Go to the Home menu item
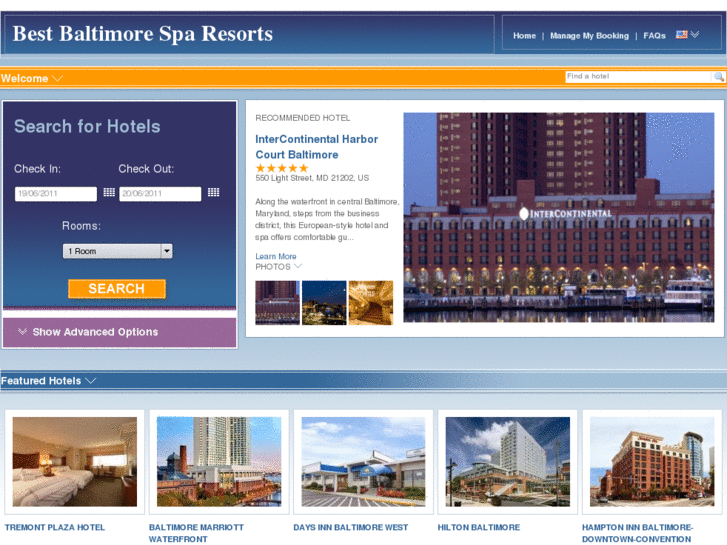Screen dimensions: 727x545 pos(524,36)
